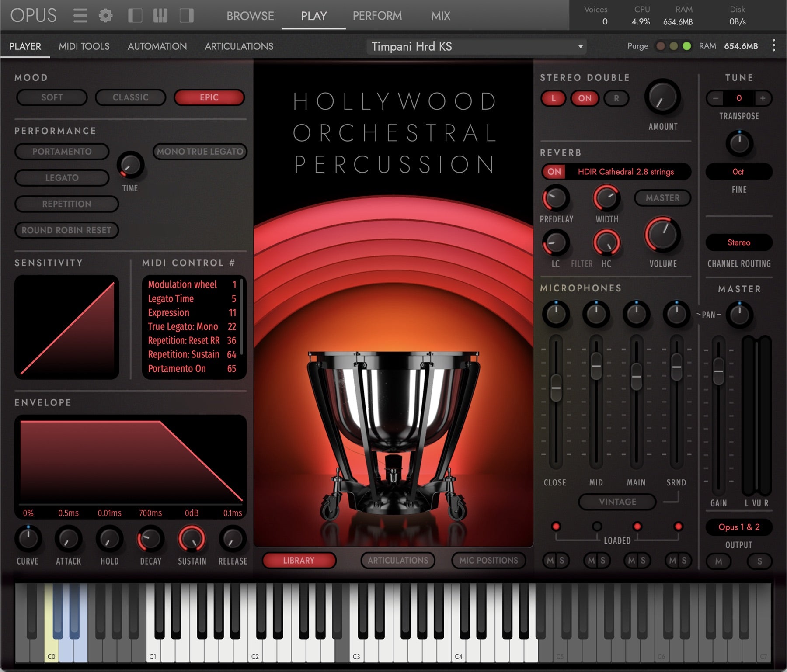
Task: Toggle the left panel view icon
Action: tap(135, 16)
